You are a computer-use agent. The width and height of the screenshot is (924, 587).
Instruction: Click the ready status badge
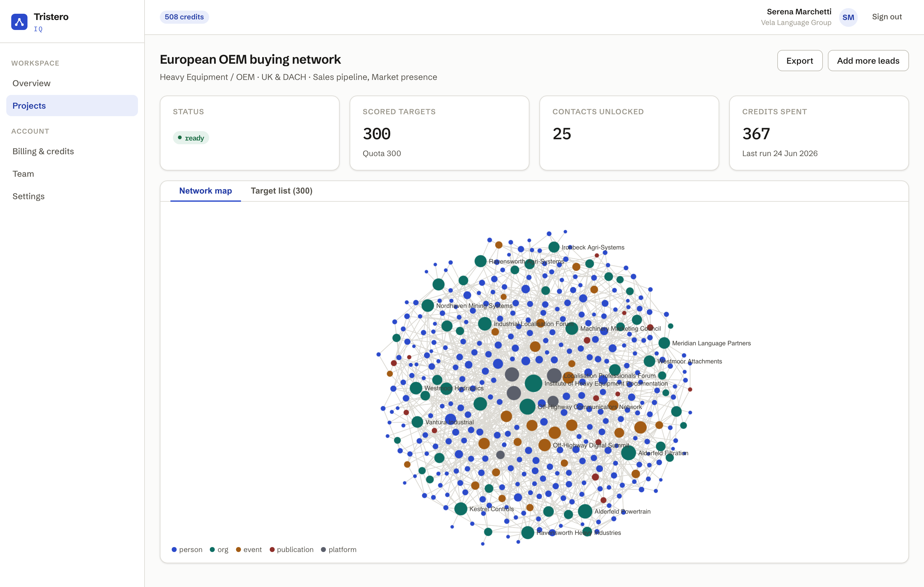[x=191, y=138]
